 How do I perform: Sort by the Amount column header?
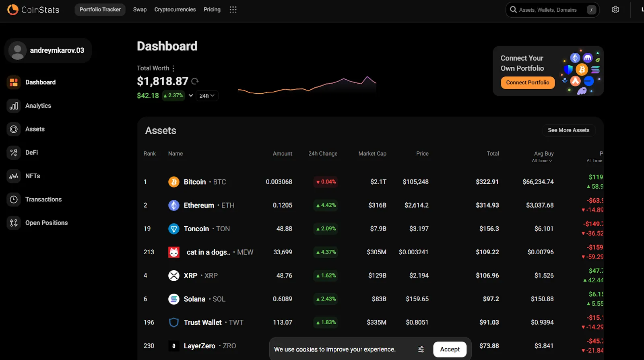283,154
